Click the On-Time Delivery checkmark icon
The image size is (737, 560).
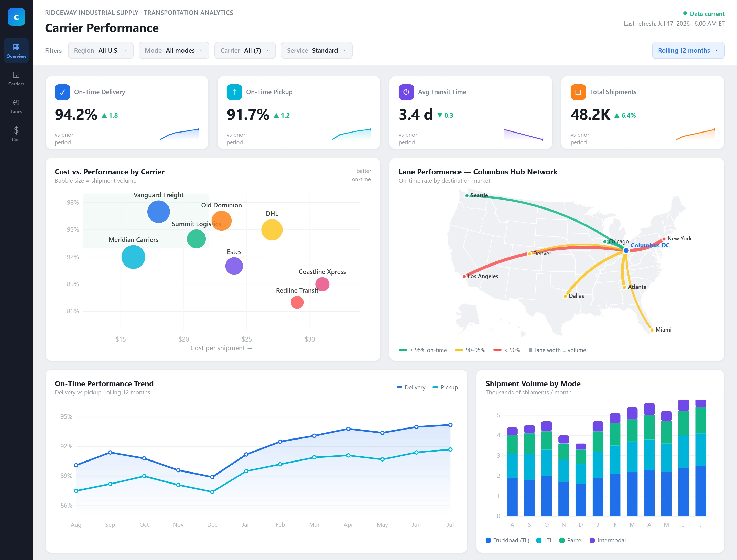(x=62, y=92)
